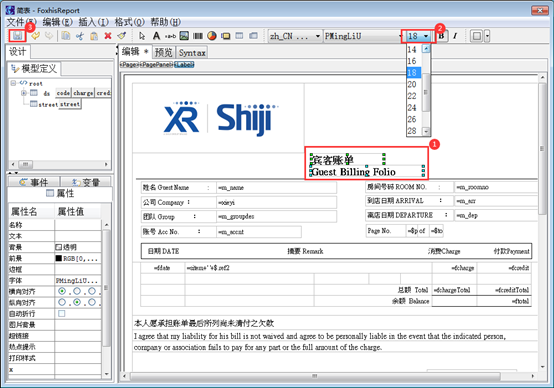
Task: Click the red delete X icon
Action: pos(108,36)
